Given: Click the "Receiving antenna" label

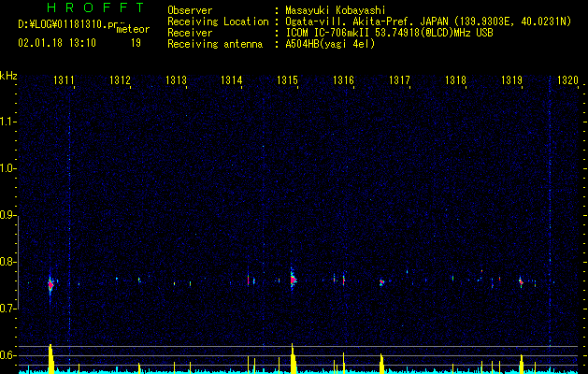Looking at the screenshot, I should tap(215, 44).
